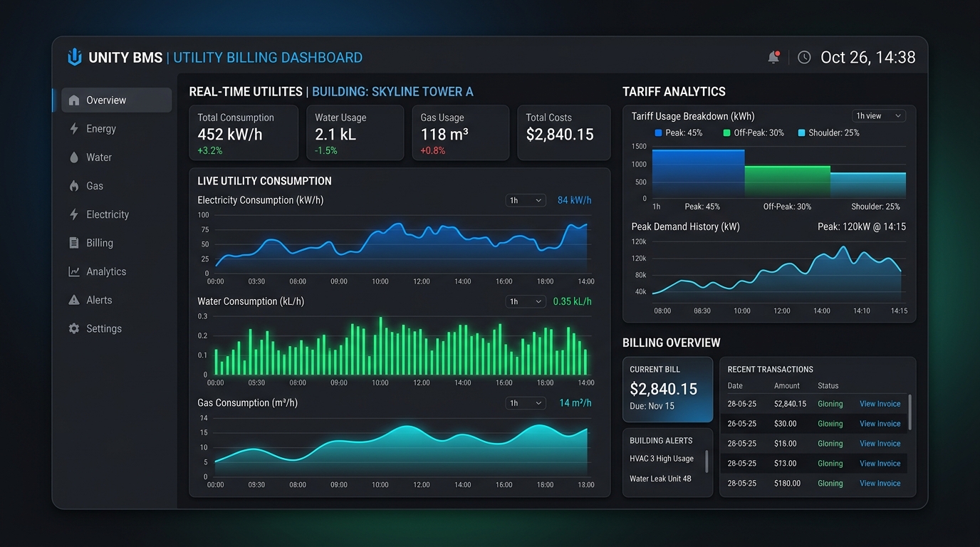This screenshot has width=980, height=547.
Task: Open the notification bell
Action: coord(773,57)
